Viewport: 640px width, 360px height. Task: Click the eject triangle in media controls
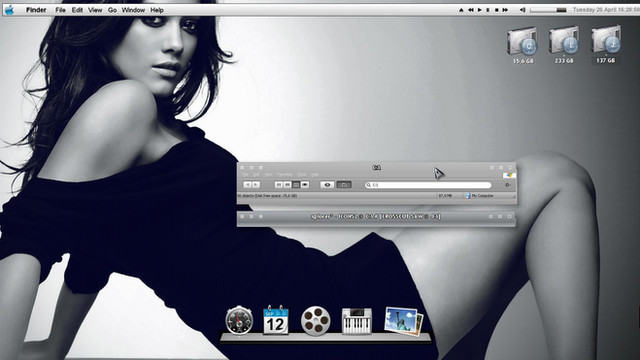point(461,10)
